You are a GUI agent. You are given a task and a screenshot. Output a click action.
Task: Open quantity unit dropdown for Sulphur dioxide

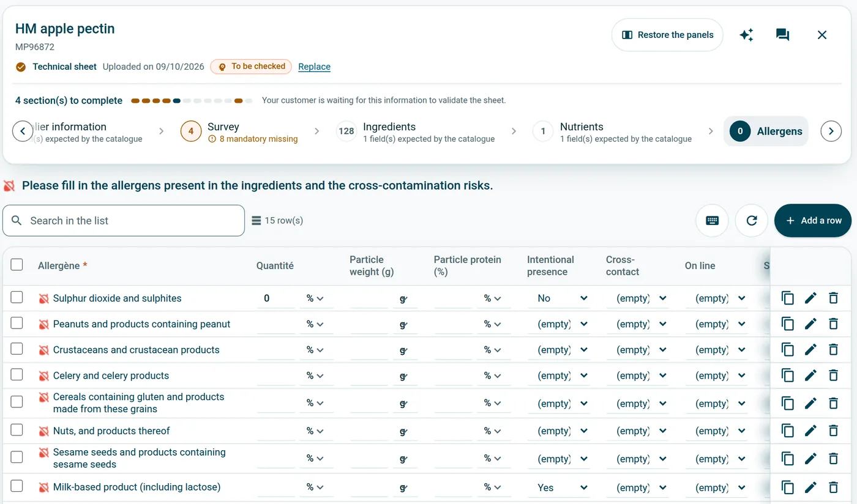pyautogui.click(x=316, y=298)
